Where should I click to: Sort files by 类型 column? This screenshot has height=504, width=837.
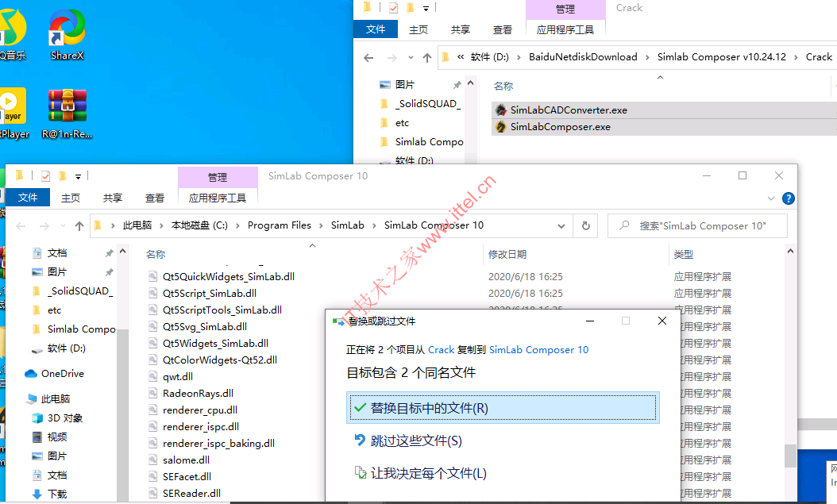coord(684,255)
